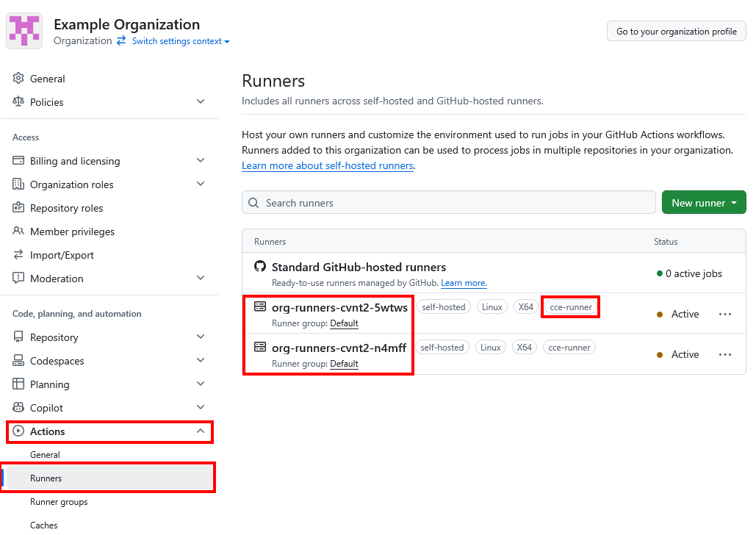Click the Search runners input field

(448, 203)
